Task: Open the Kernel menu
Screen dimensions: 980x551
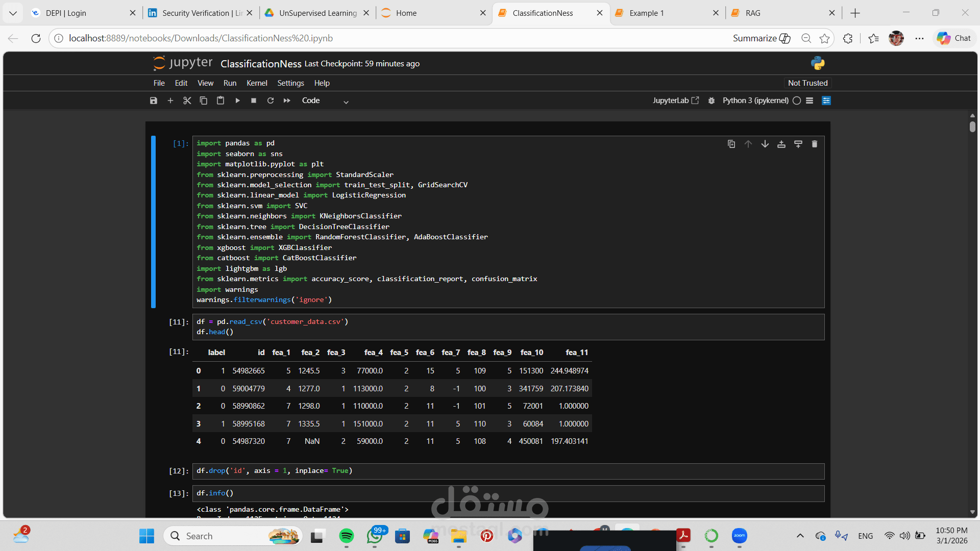Action: pos(257,83)
